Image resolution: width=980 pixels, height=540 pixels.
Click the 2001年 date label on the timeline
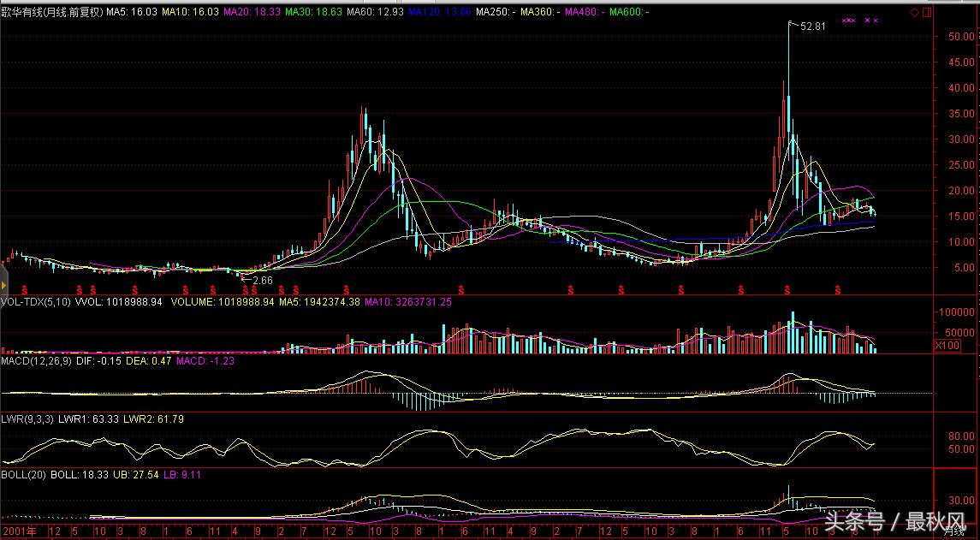[x=19, y=531]
